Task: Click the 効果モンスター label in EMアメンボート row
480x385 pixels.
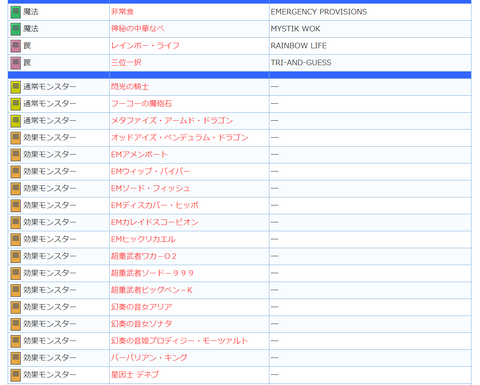Action: (50, 155)
